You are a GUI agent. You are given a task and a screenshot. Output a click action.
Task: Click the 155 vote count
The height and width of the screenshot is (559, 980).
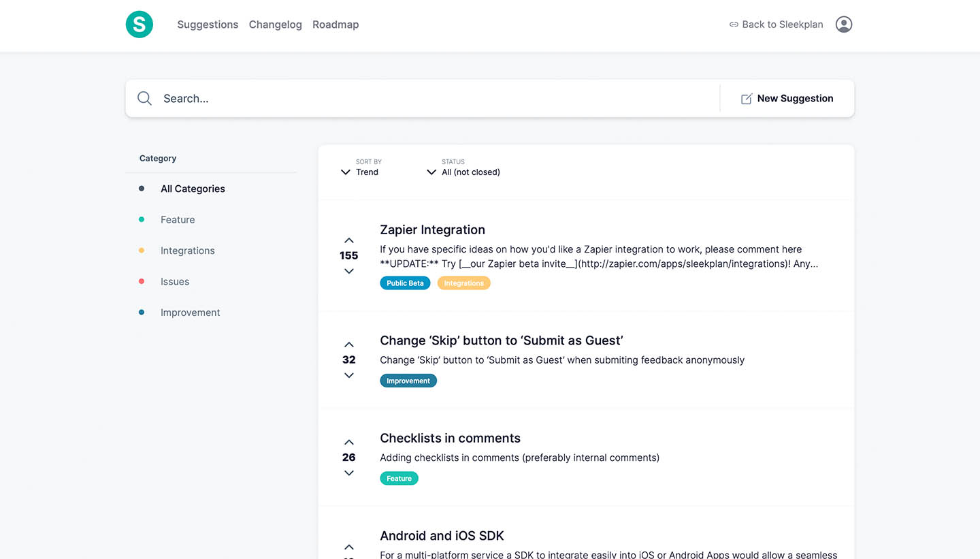[x=349, y=256]
